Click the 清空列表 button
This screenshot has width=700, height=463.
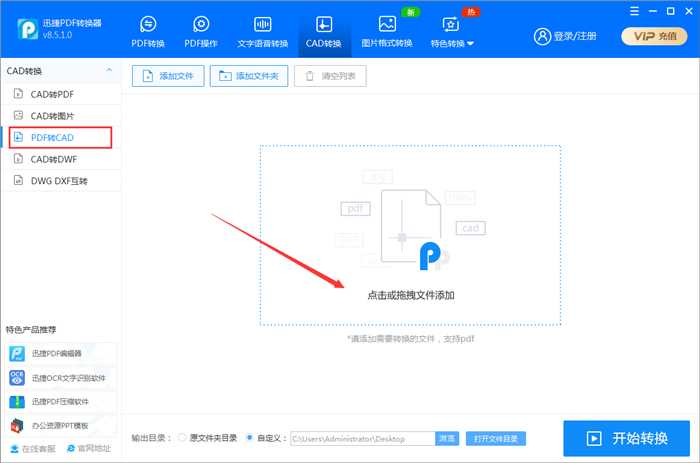point(330,76)
